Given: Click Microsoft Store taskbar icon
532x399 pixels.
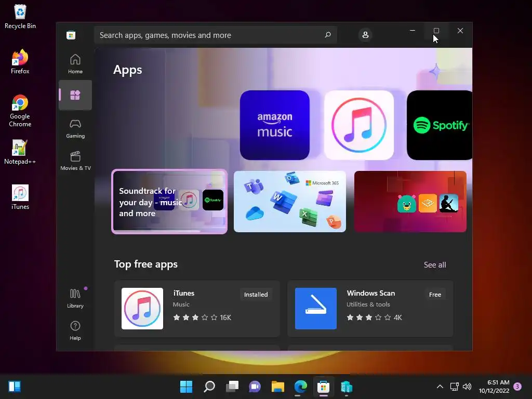Looking at the screenshot, I should [x=323, y=387].
